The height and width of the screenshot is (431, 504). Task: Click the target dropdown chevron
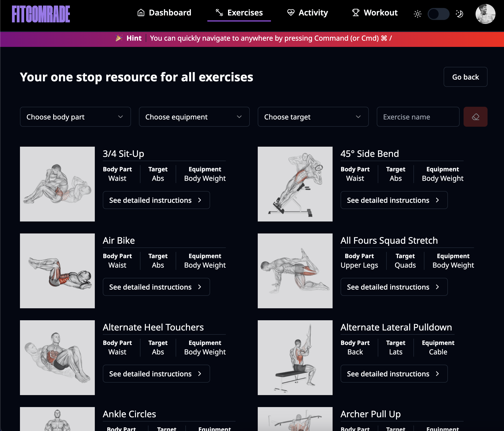pos(358,117)
